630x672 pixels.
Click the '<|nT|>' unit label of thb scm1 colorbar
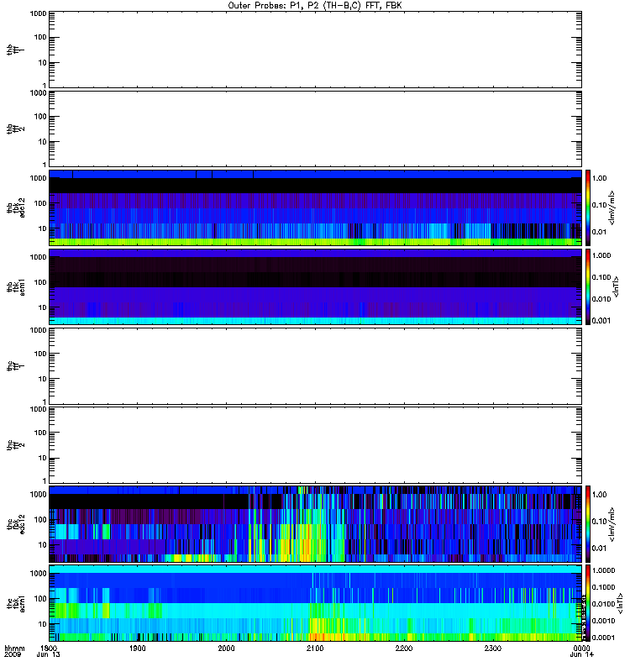coord(617,286)
